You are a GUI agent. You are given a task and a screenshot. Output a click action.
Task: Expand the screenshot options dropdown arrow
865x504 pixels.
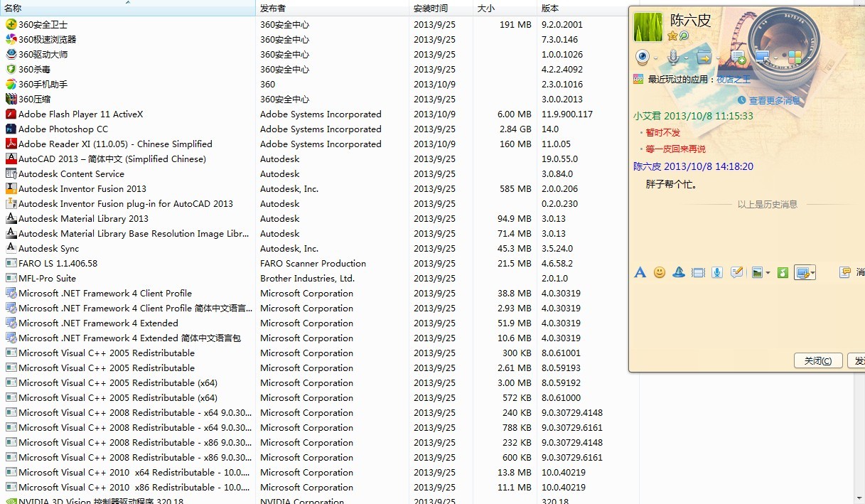tap(812, 273)
